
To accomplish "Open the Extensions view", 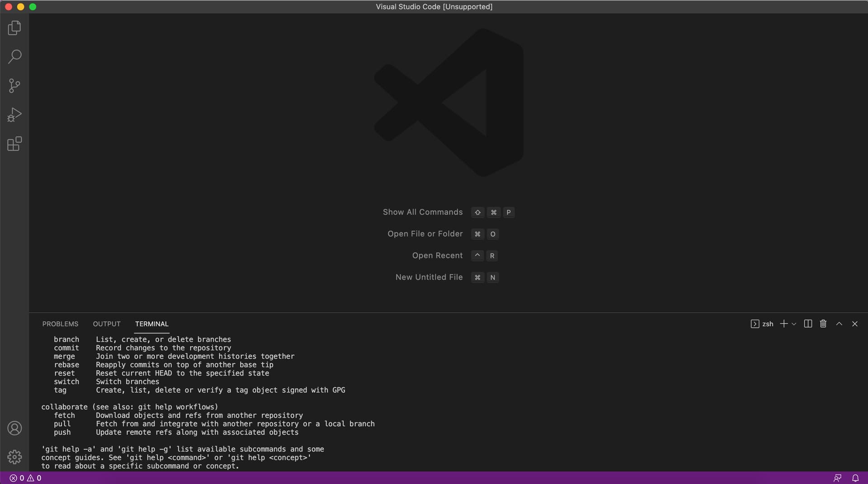I will 14,144.
